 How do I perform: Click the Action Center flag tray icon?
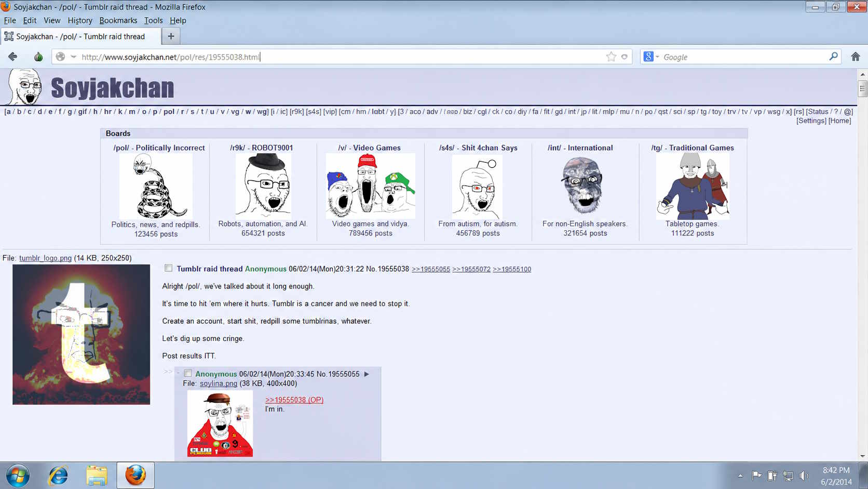tap(757, 475)
